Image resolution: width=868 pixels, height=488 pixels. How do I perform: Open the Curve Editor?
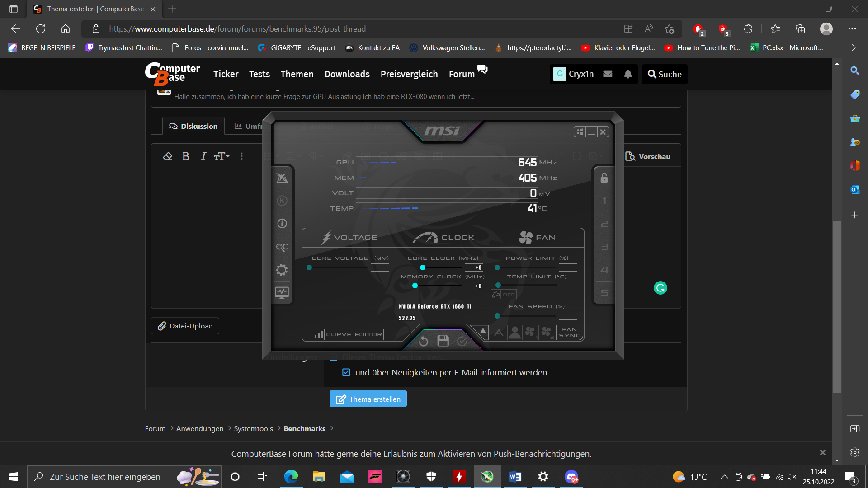point(348,334)
